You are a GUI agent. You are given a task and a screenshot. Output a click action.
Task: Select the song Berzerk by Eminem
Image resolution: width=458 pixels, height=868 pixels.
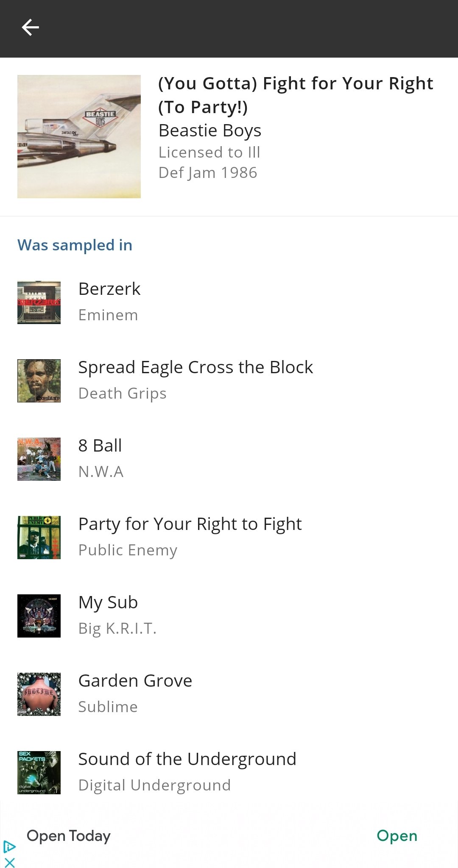tap(229, 302)
